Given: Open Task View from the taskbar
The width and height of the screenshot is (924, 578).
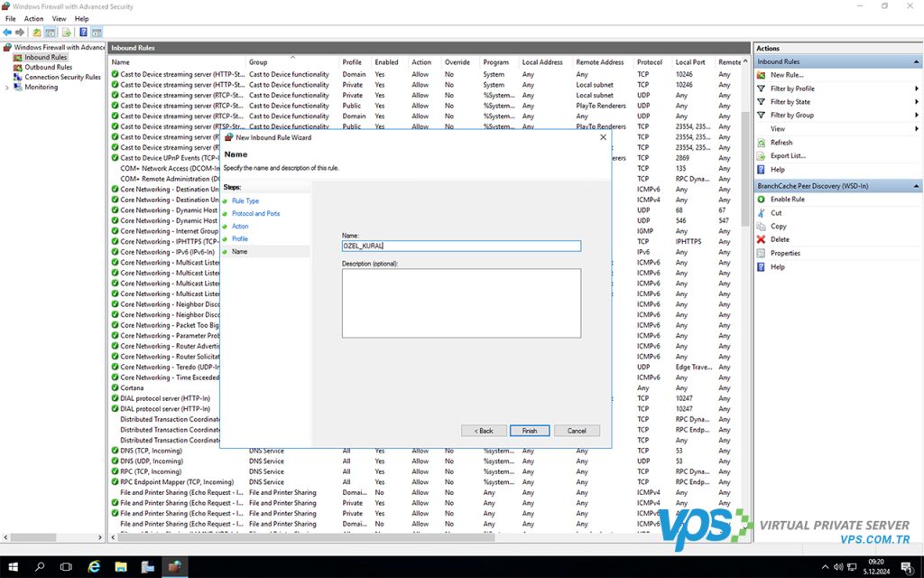Looking at the screenshot, I should coord(66,567).
